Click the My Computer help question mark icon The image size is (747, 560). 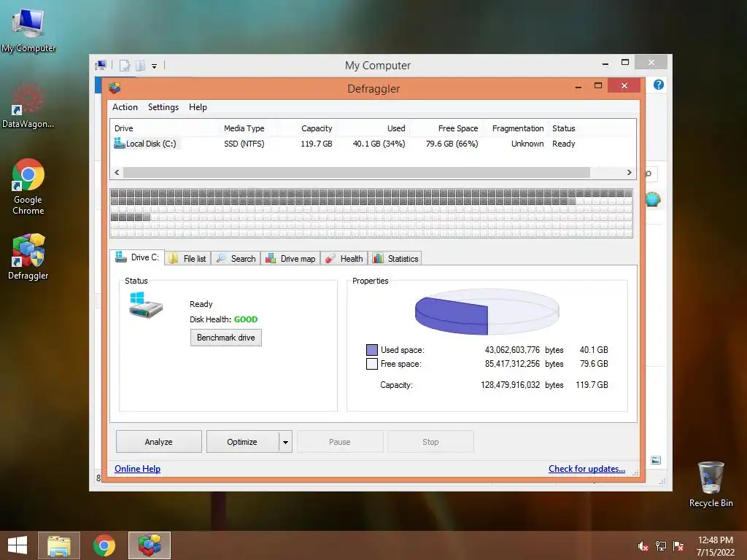click(659, 85)
